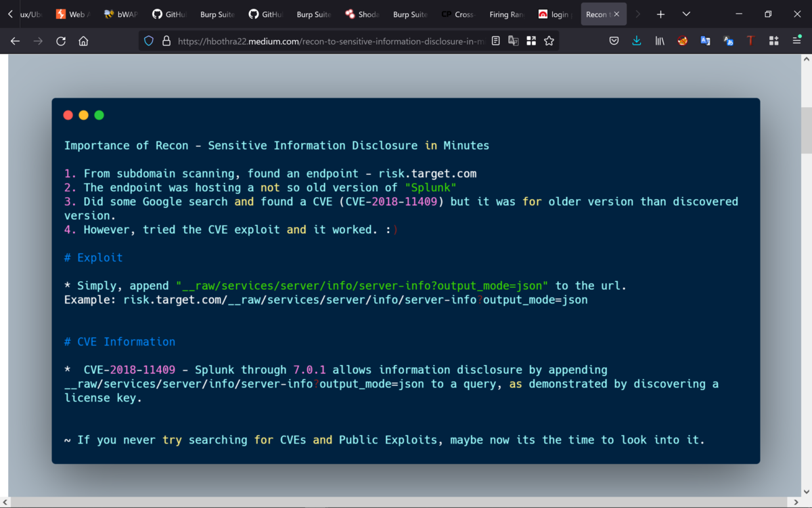Click the translate page icon in address bar
This screenshot has width=812, height=508.
[x=514, y=41]
